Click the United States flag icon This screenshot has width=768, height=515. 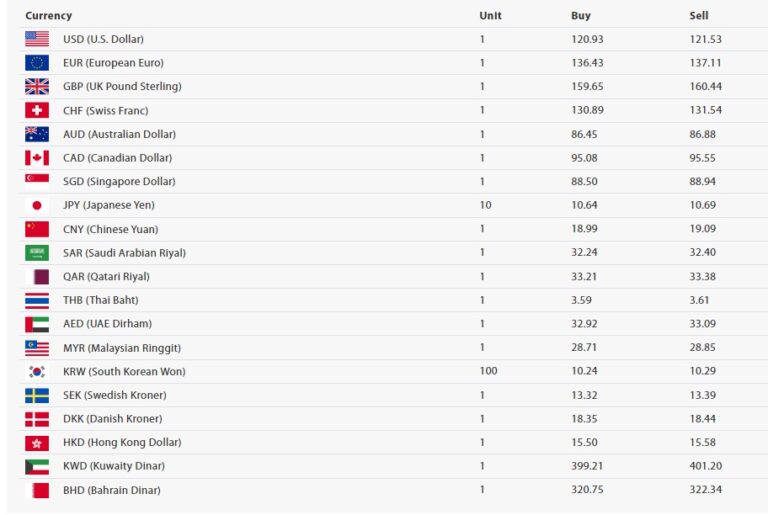[37, 39]
